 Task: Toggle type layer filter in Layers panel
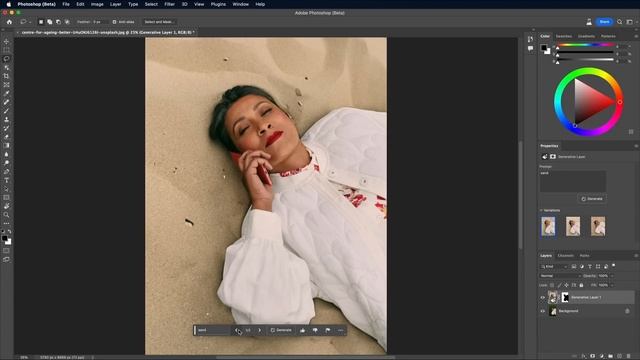(x=590, y=267)
